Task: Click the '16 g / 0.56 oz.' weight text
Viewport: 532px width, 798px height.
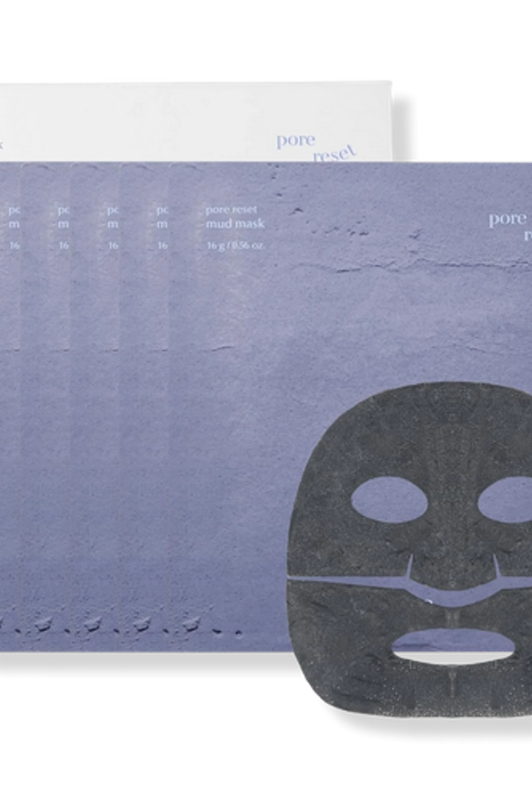Action: coord(236,245)
